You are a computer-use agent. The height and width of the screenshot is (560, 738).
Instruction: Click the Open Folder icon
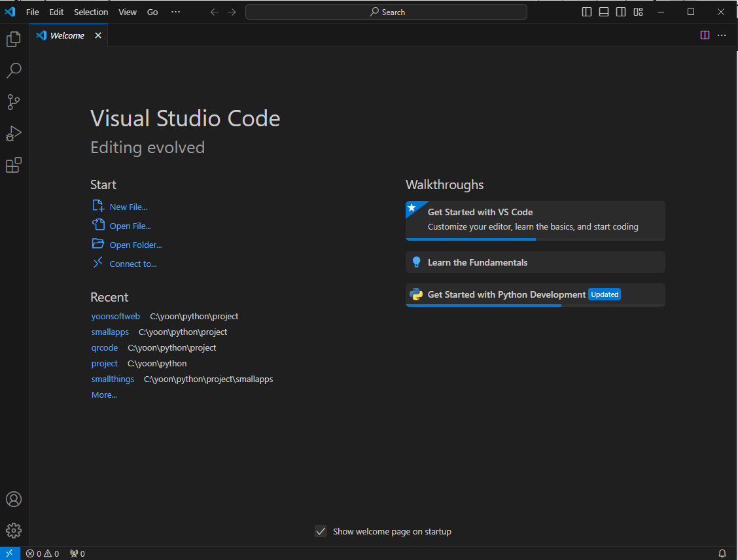pyautogui.click(x=98, y=243)
